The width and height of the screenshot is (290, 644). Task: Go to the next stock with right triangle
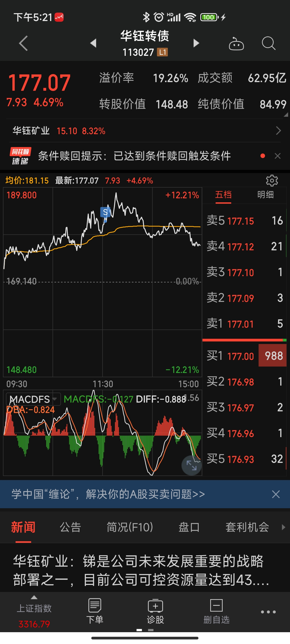pyautogui.click(x=196, y=43)
